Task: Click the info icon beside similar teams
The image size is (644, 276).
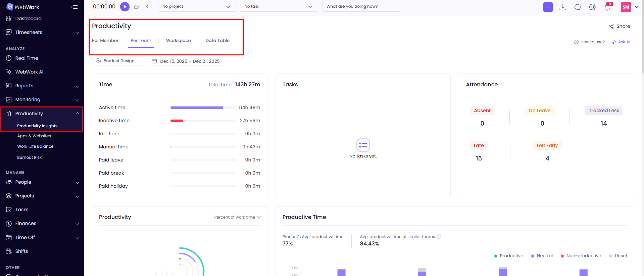Action: pos(439,237)
